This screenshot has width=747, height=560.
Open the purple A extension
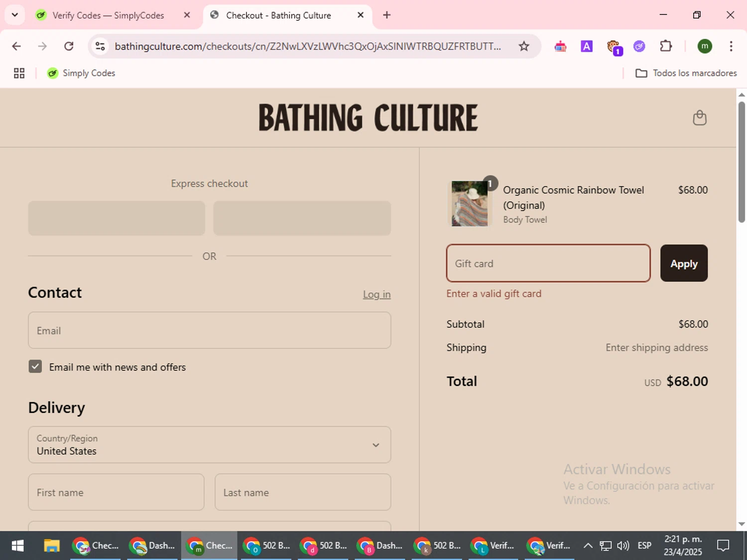(587, 46)
